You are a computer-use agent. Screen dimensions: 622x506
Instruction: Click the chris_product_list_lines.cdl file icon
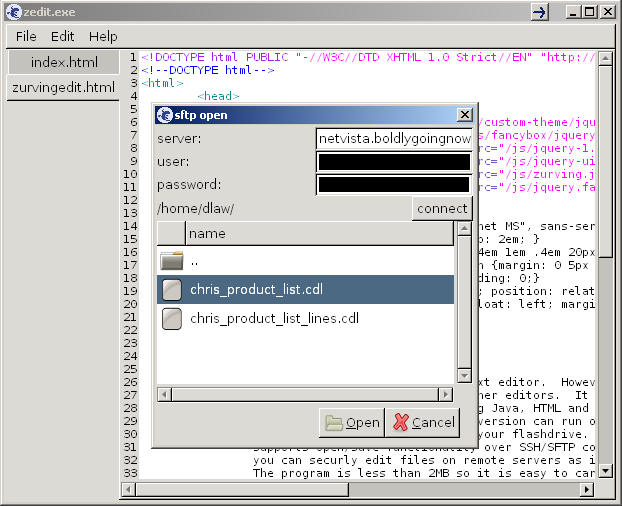[x=172, y=319]
